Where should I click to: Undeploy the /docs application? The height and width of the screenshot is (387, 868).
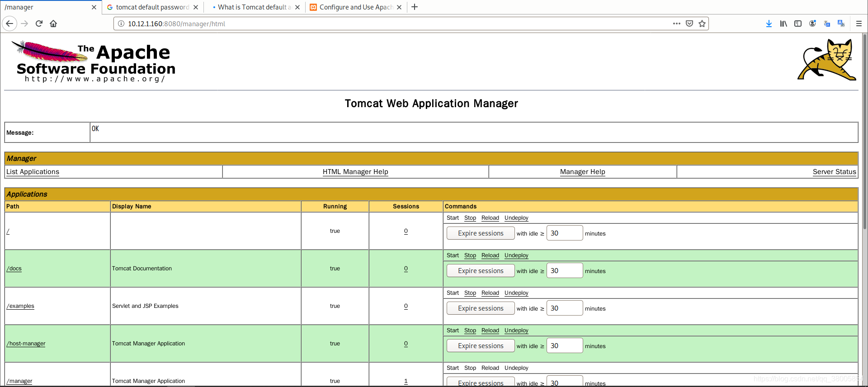point(516,255)
